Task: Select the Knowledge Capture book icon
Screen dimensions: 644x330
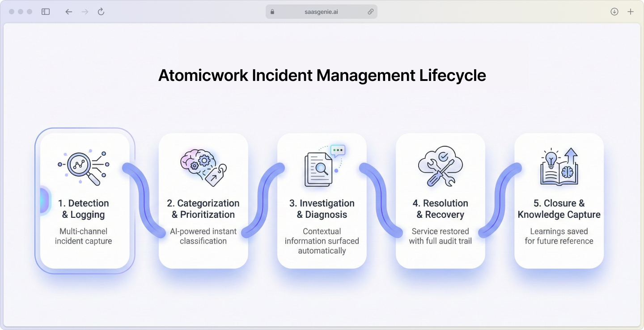Action: [x=559, y=172]
